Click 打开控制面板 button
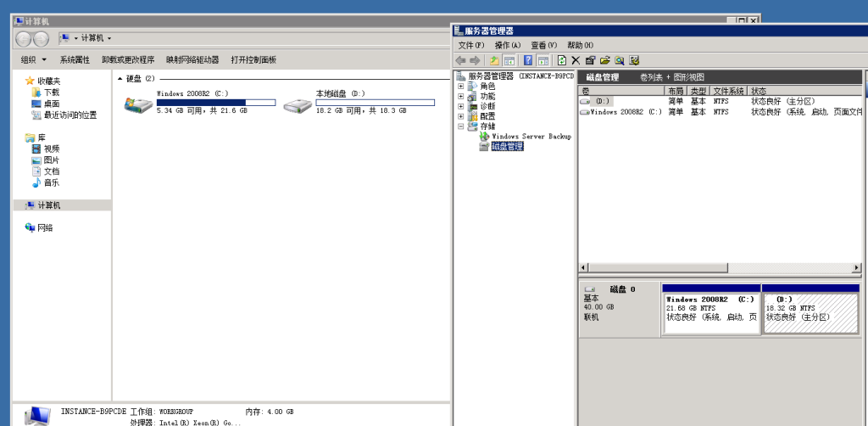The height and width of the screenshot is (426, 868). [253, 60]
